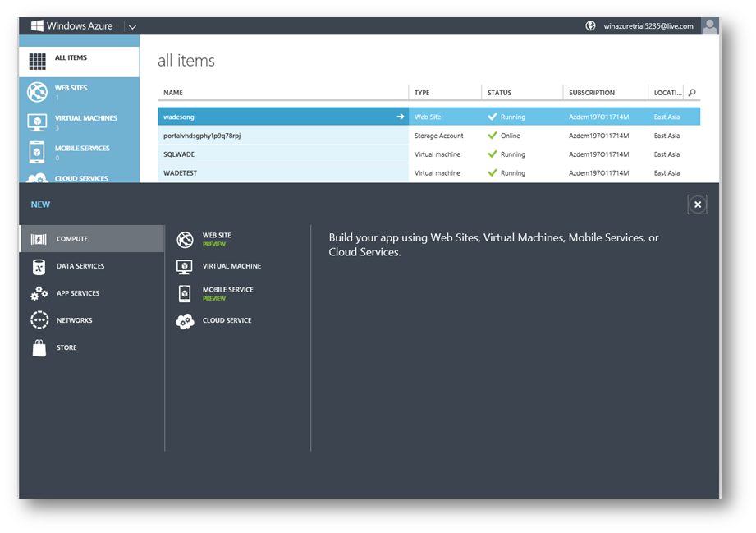Sort by the LOCATI... column header
Screen dimensions: 756x533
(668, 93)
